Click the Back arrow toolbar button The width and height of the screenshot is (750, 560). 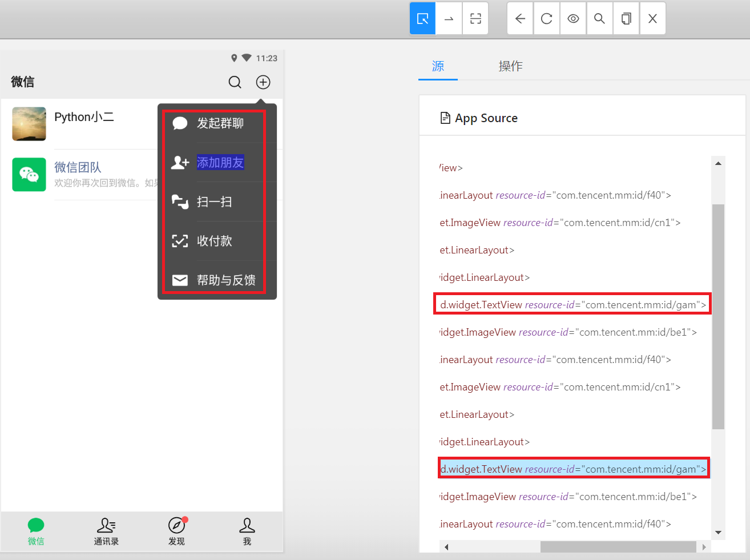[x=520, y=19]
